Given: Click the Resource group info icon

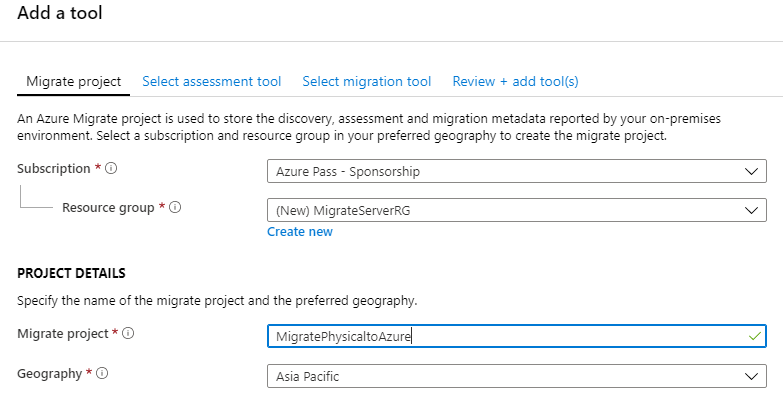Looking at the screenshot, I should pos(175,207).
